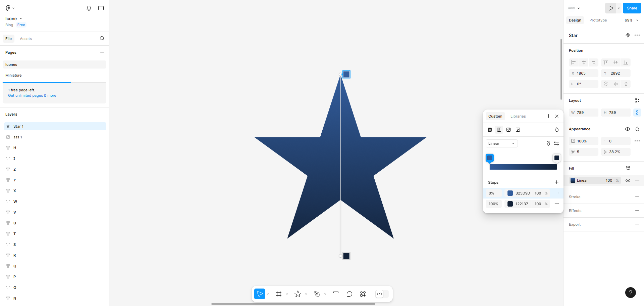Align left in Position section

click(574, 62)
